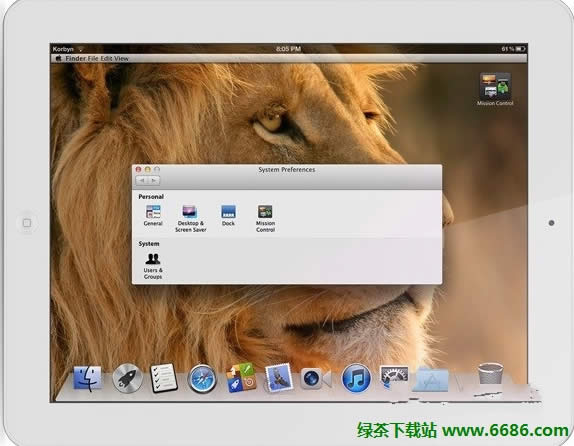Open Finder from the dock
Image resolution: width=574 pixels, height=446 pixels.
pos(87,379)
